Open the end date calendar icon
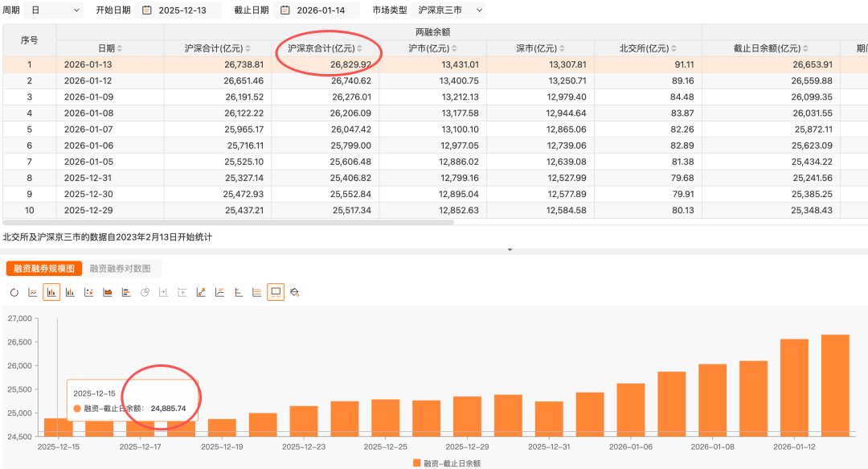 285,10
